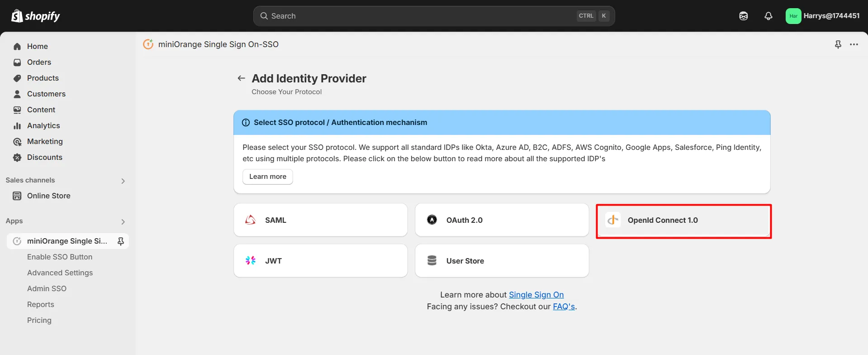Click the miniOrange app icon in sidebar
Screen dimensions: 868x355
[x=17, y=241]
